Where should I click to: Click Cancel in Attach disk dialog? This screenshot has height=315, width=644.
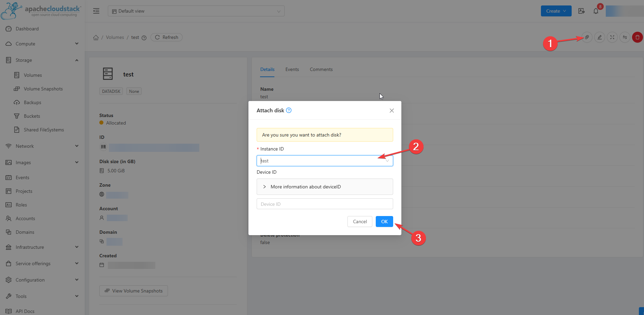pos(360,221)
